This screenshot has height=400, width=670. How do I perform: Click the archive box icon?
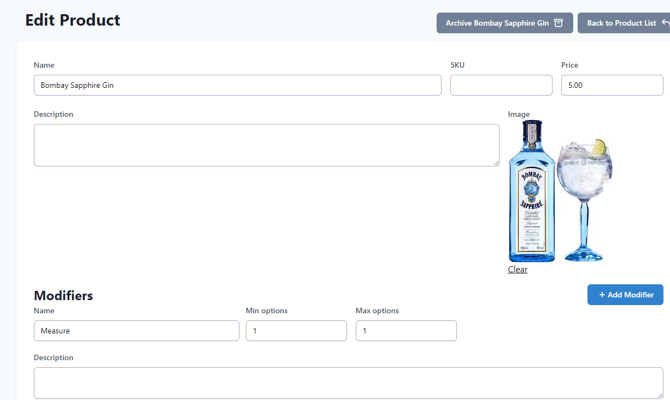[x=559, y=23]
